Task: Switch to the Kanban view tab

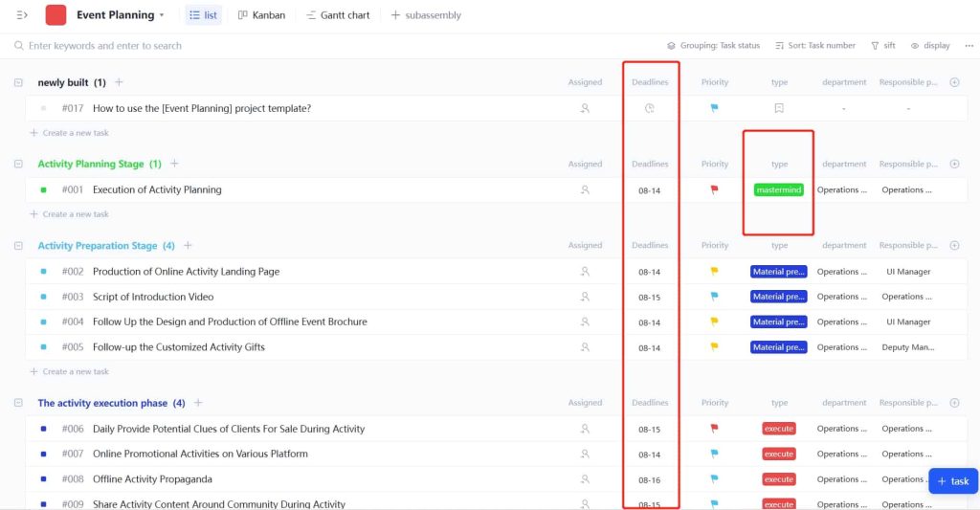Action: point(261,15)
